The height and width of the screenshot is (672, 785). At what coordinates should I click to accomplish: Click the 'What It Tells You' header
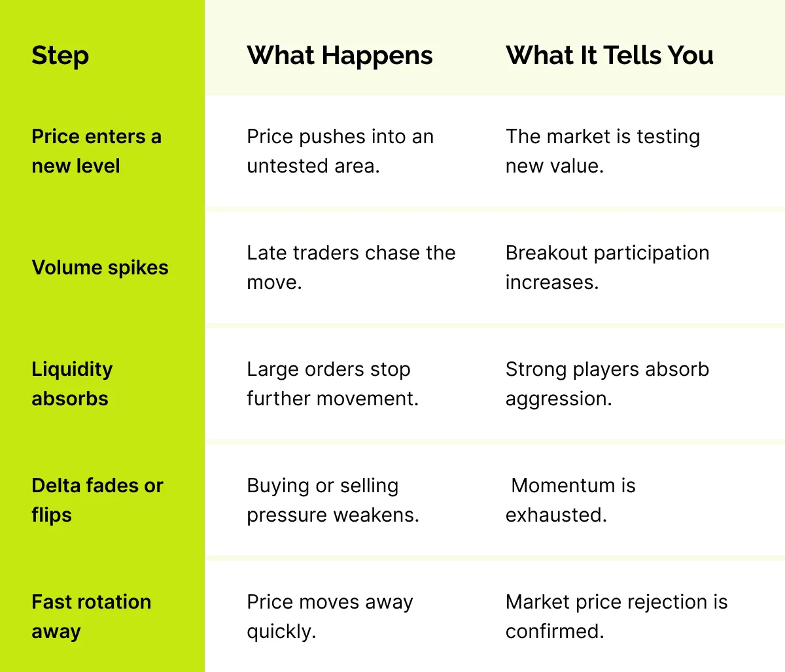(609, 56)
